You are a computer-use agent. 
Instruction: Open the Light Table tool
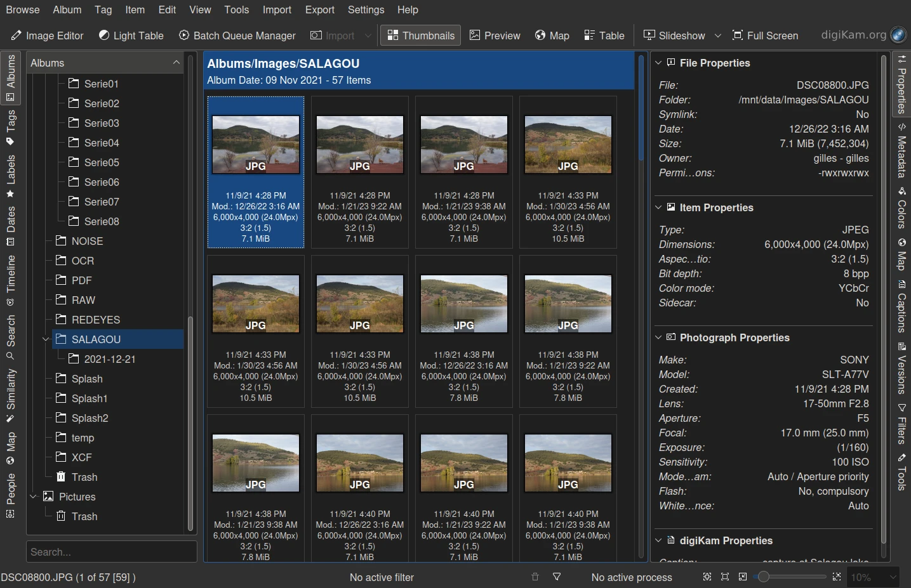tap(131, 36)
